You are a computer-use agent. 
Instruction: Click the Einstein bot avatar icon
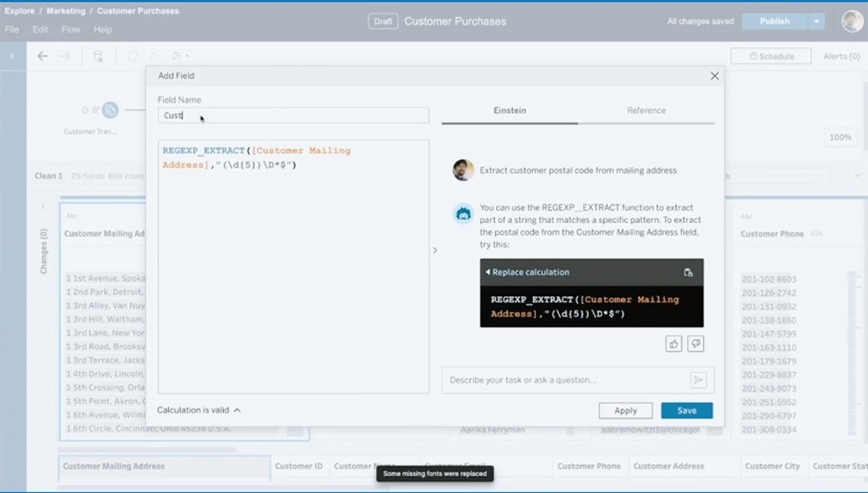[463, 214]
